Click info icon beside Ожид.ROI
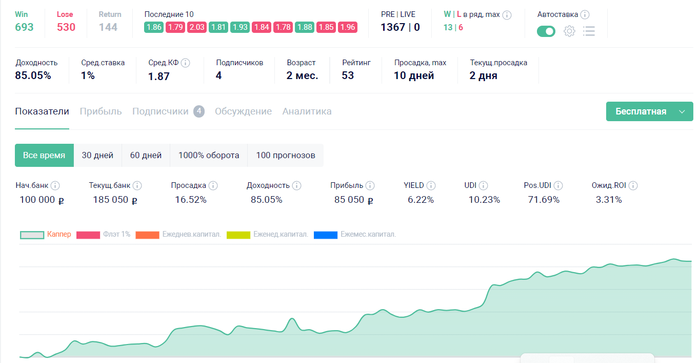Viewport: 700px width, 363px height. (x=633, y=185)
